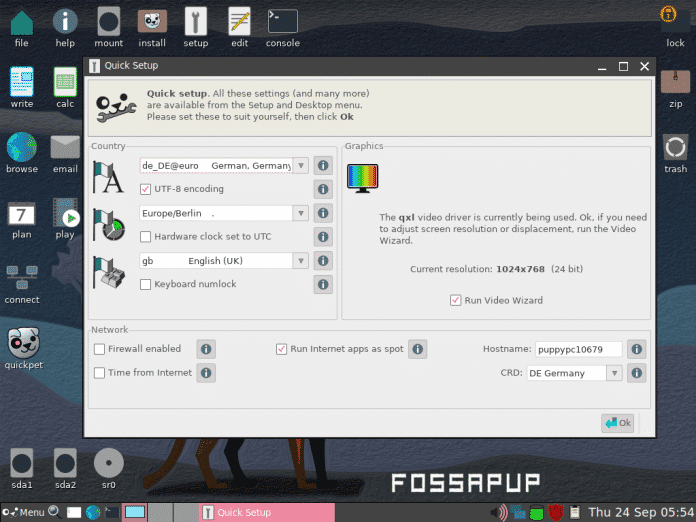Open the English (UK) keyboard layout dropdown
This screenshot has width=696, height=522.
(299, 261)
